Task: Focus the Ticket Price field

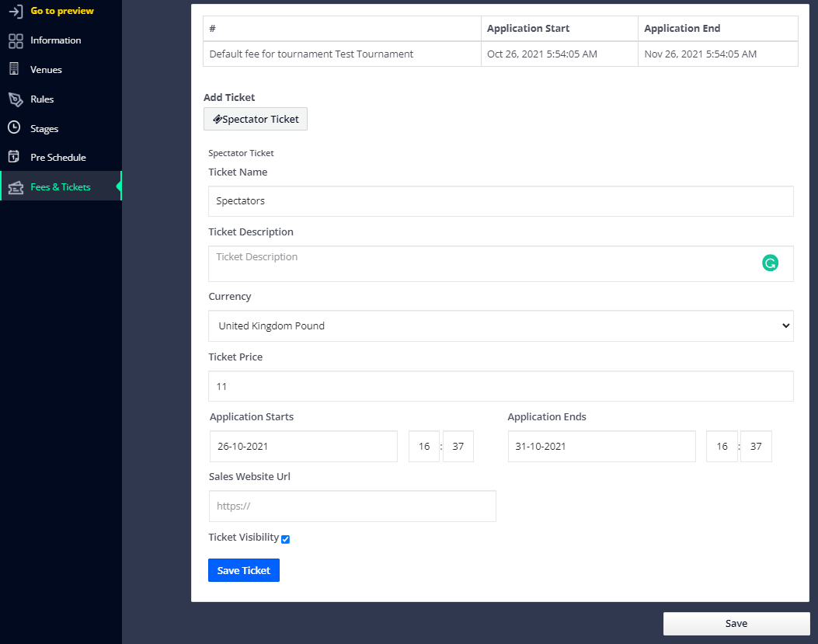Action: pos(501,387)
